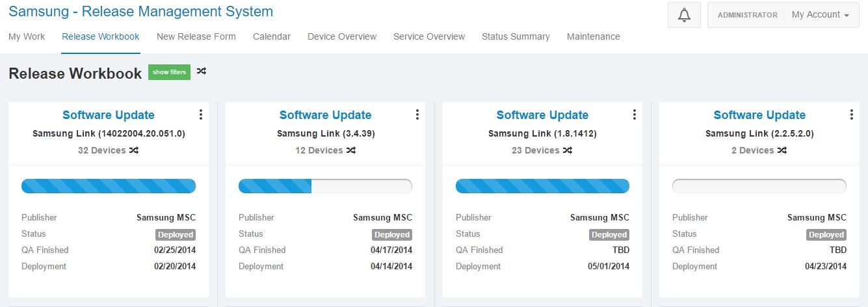Open the notifications bell
This screenshot has height=307, width=868.
tap(684, 15)
